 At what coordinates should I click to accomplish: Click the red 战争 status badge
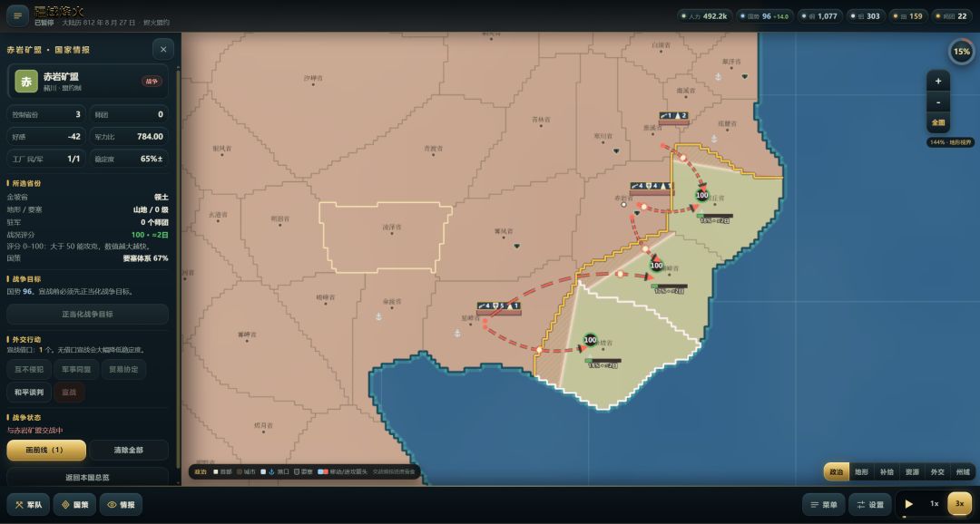[152, 82]
